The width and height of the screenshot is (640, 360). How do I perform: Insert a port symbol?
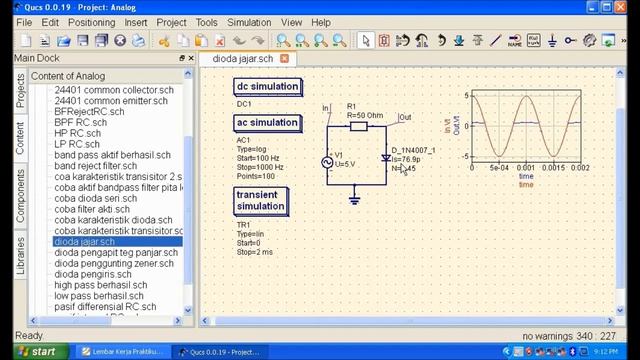571,40
